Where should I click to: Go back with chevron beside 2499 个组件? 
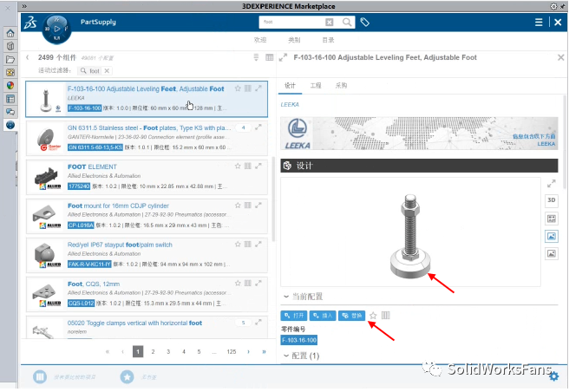[x=28, y=57]
